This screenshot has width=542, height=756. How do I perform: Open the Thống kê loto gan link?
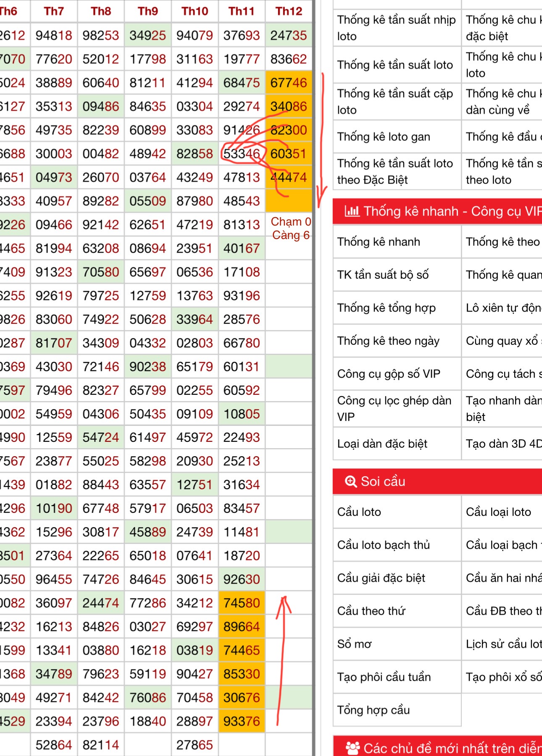tap(383, 137)
